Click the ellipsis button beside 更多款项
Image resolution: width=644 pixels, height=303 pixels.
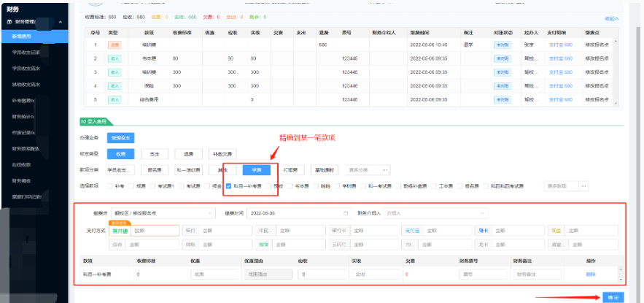coord(583,186)
